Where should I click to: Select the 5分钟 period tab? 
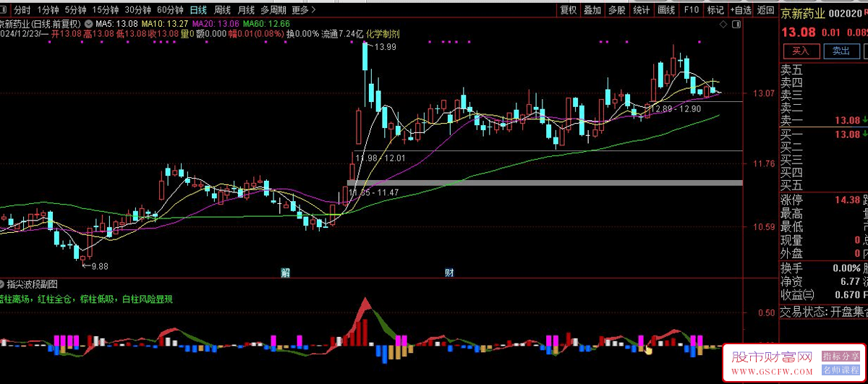click(75, 10)
